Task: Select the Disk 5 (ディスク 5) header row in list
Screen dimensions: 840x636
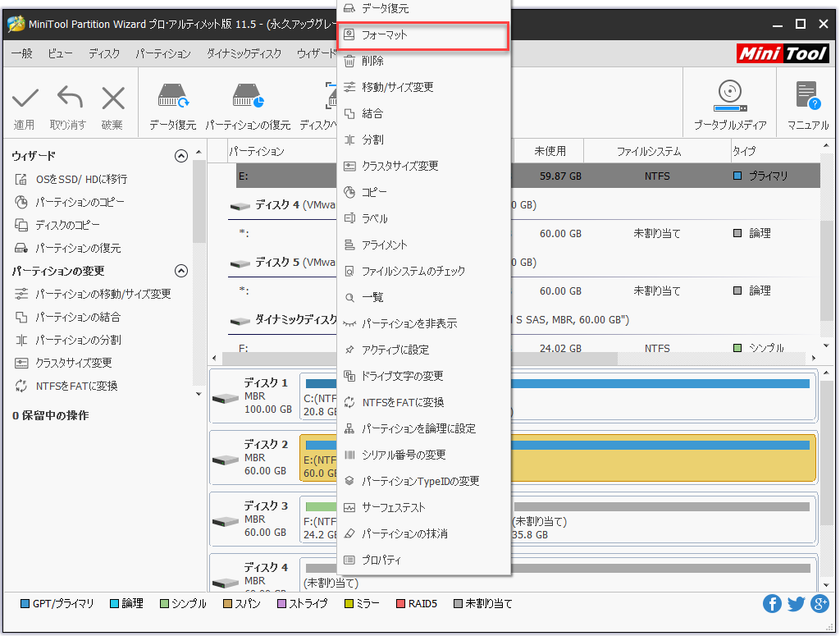Action: [x=524, y=262]
